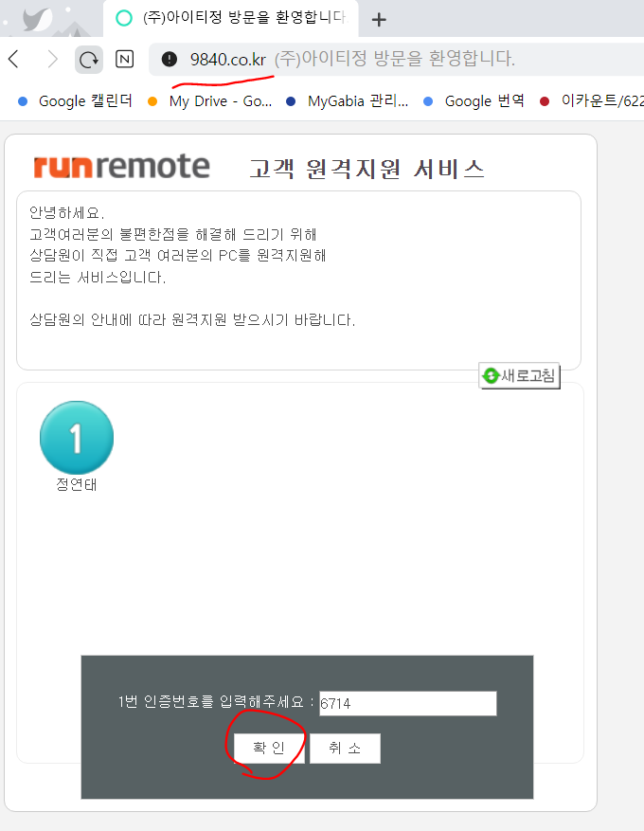Image resolution: width=644 pixels, height=831 pixels.
Task: Open the Google 번역 bookmark
Action: [474, 101]
